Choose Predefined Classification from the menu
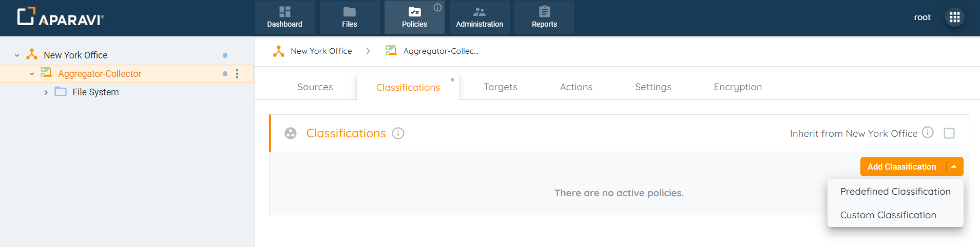The height and width of the screenshot is (247, 980). point(895,192)
